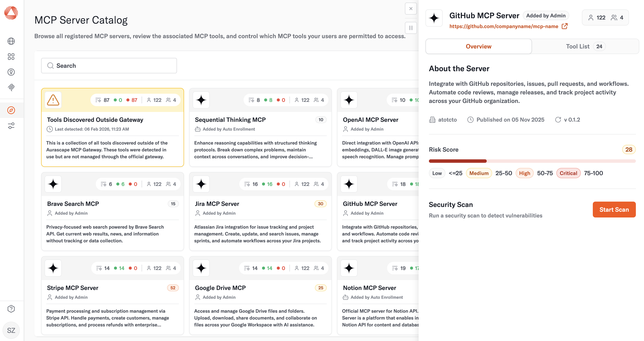Select the paperclip icon in the sidebar
The width and height of the screenshot is (644, 341).
pos(11,87)
